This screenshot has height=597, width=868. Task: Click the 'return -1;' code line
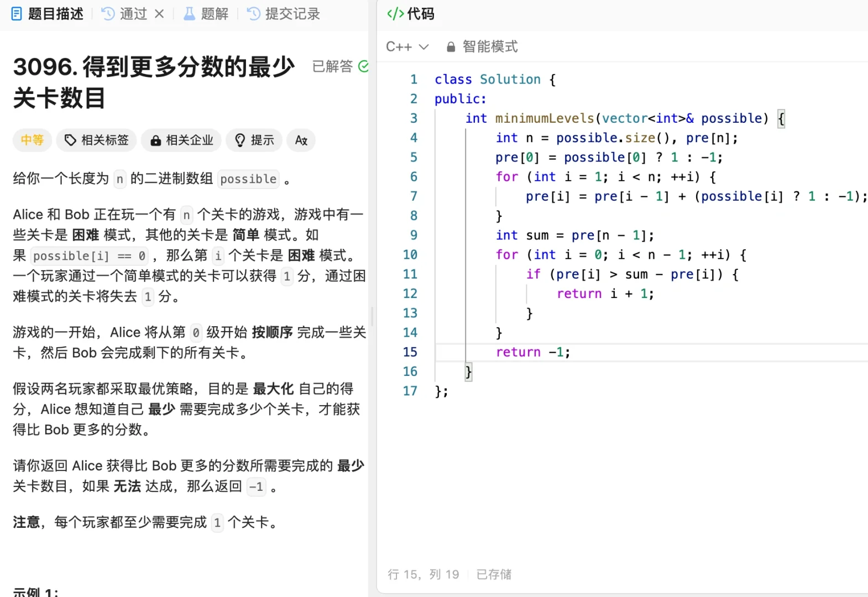533,352
